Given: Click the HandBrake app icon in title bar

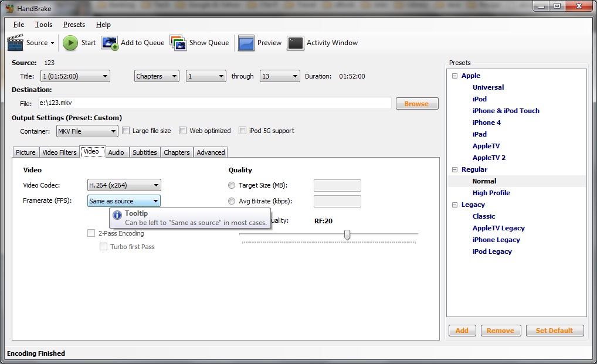Looking at the screenshot, I should tap(9, 8).
